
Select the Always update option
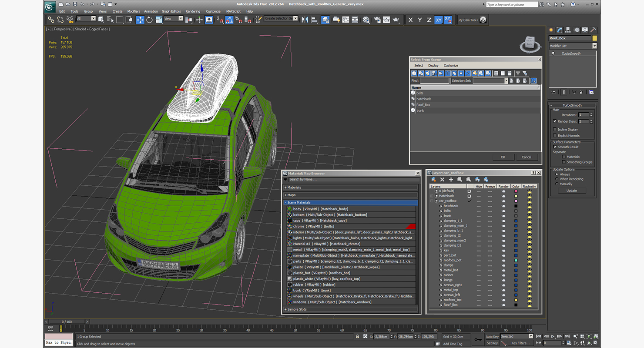[x=557, y=174]
